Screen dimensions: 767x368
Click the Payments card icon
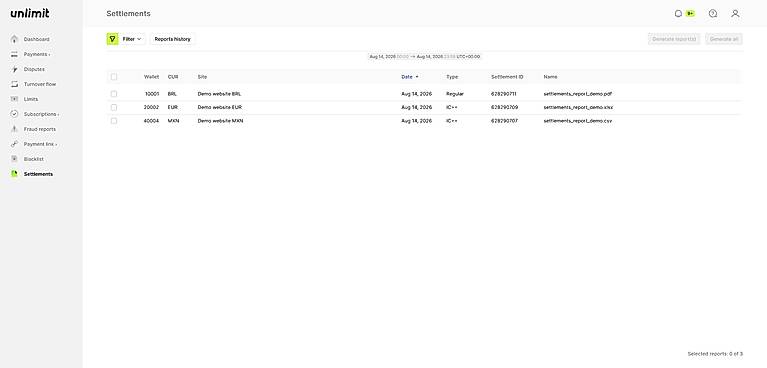click(x=14, y=54)
